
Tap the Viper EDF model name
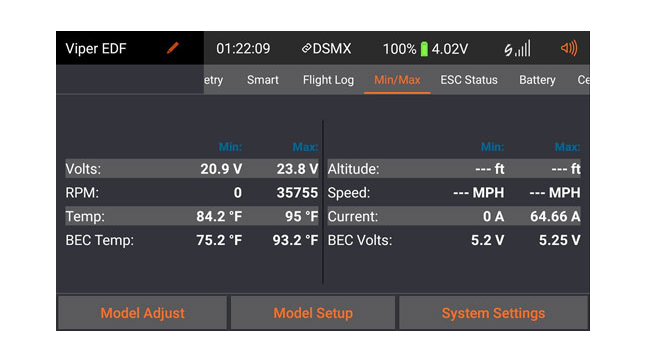tap(96, 49)
